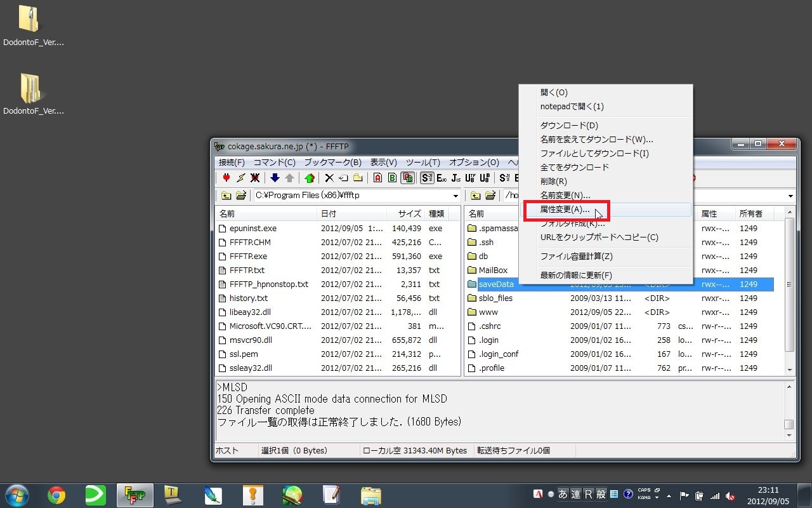Viewport: 812px width, 508px height.
Task: Select local file ssl.pem
Action: 244,354
